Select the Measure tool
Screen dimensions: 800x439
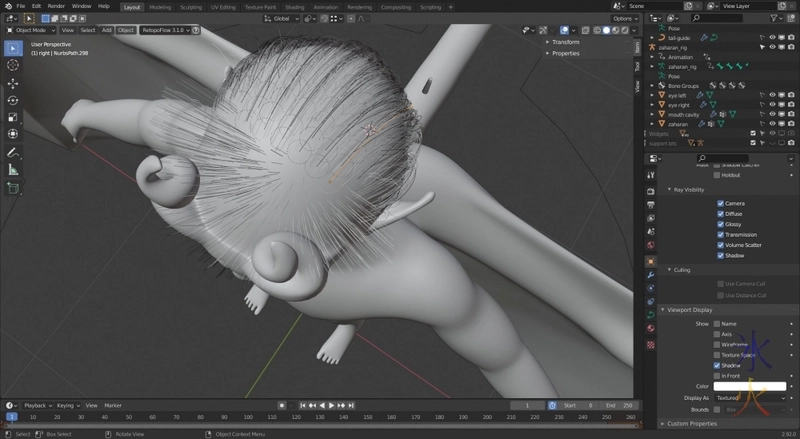pyautogui.click(x=13, y=169)
